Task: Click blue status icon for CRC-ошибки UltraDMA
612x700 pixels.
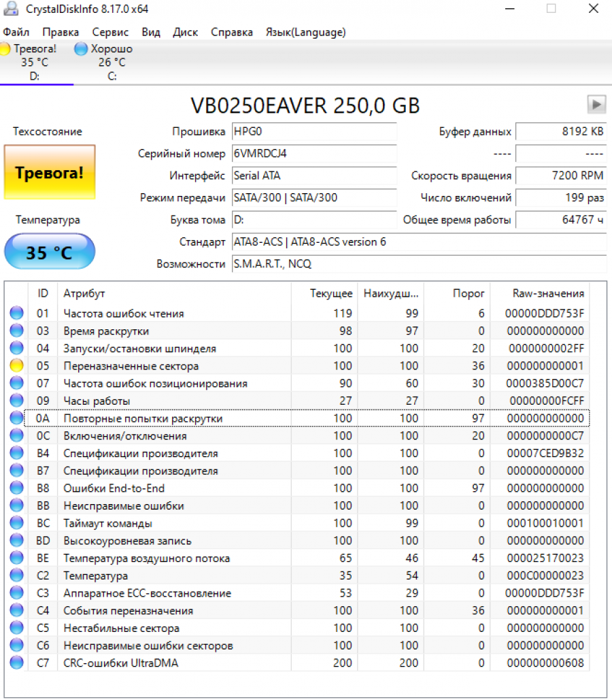Action: 16,663
